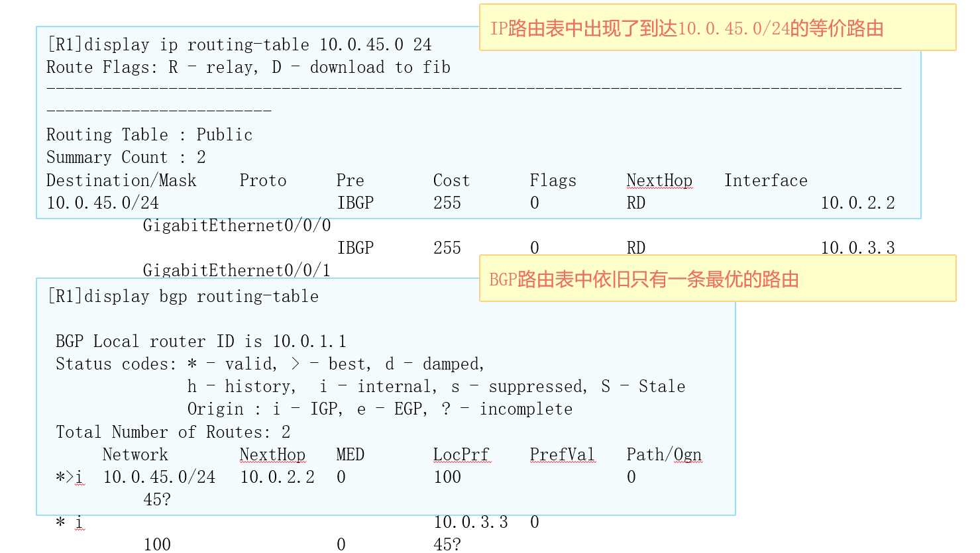This screenshot has width=980, height=553.
Task: Click the Total Number of Routes line
Action: (173, 432)
